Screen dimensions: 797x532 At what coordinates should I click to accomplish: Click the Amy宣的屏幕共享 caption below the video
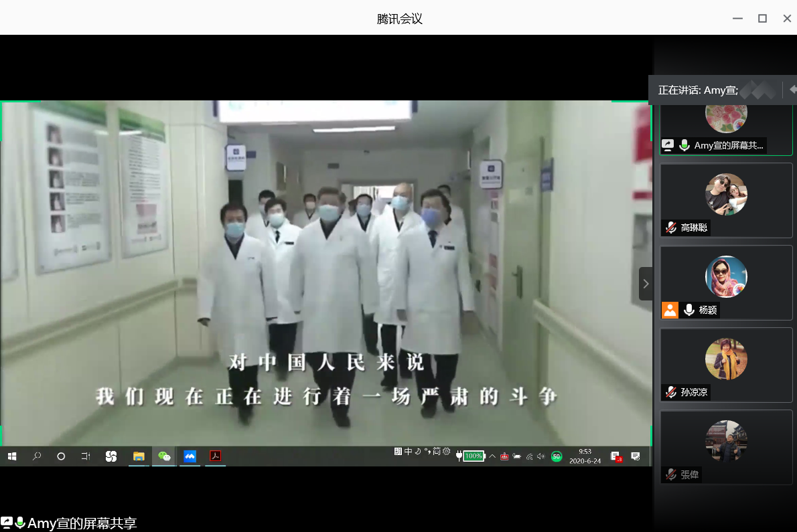click(82, 523)
